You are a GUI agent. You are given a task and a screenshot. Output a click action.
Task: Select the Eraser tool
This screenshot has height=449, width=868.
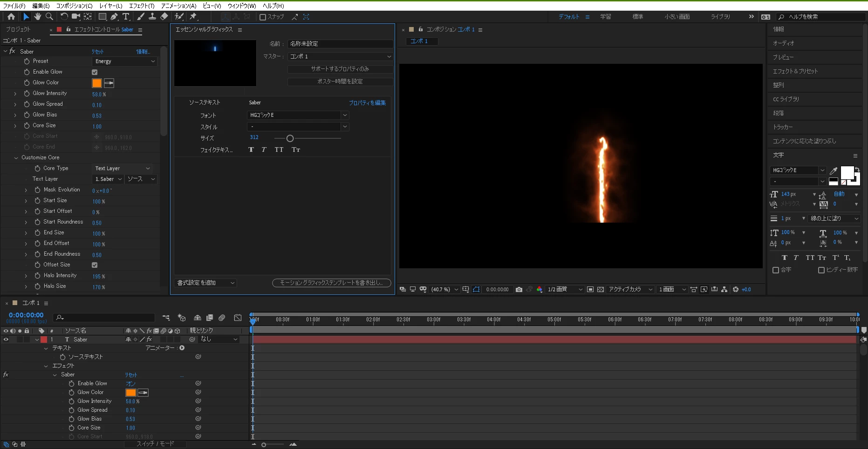164,17
